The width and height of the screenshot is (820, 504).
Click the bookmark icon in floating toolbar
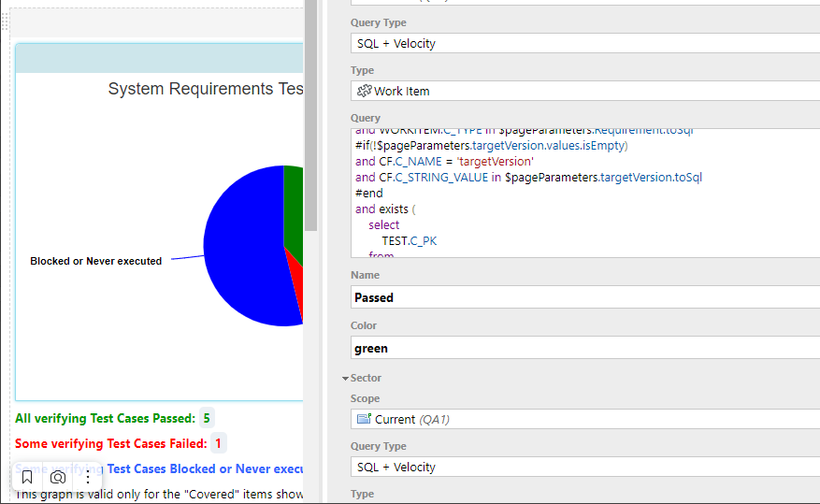coord(27,477)
